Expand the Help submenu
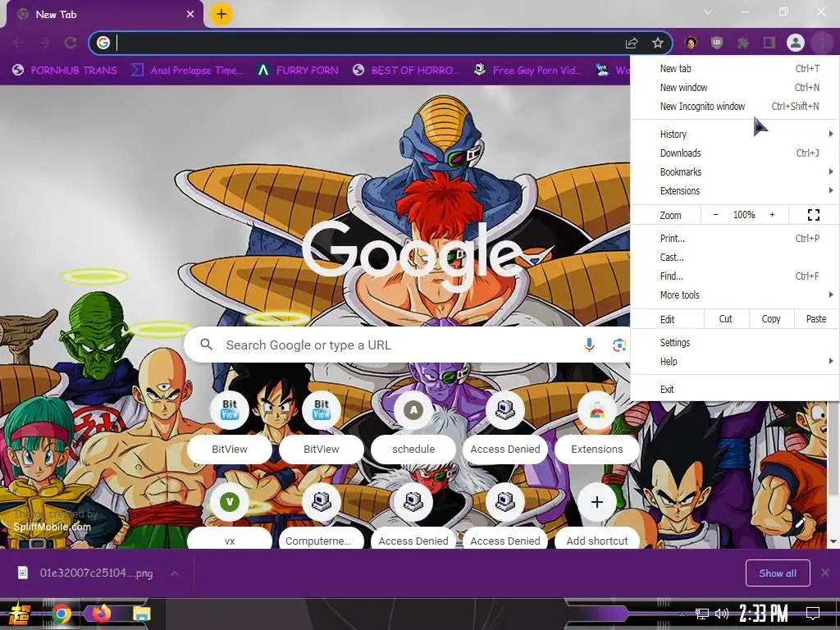The image size is (840, 630). click(735, 362)
